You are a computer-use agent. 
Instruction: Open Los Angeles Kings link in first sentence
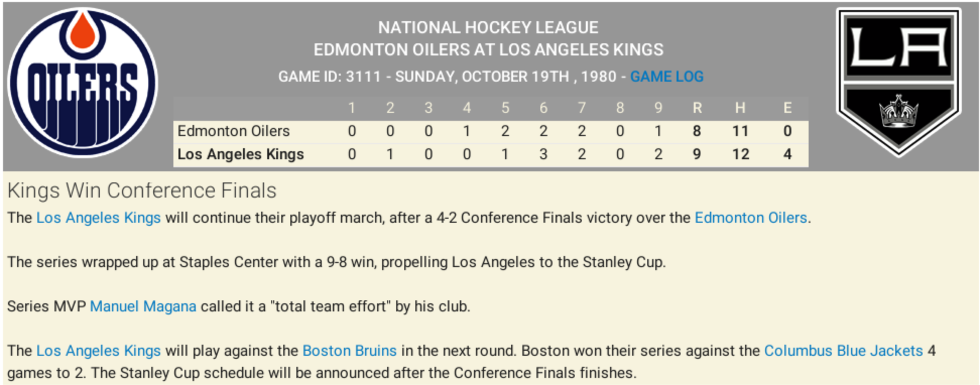tap(98, 218)
